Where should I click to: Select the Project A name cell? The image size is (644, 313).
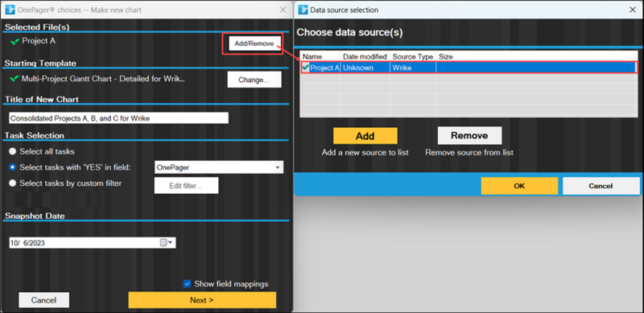point(324,68)
